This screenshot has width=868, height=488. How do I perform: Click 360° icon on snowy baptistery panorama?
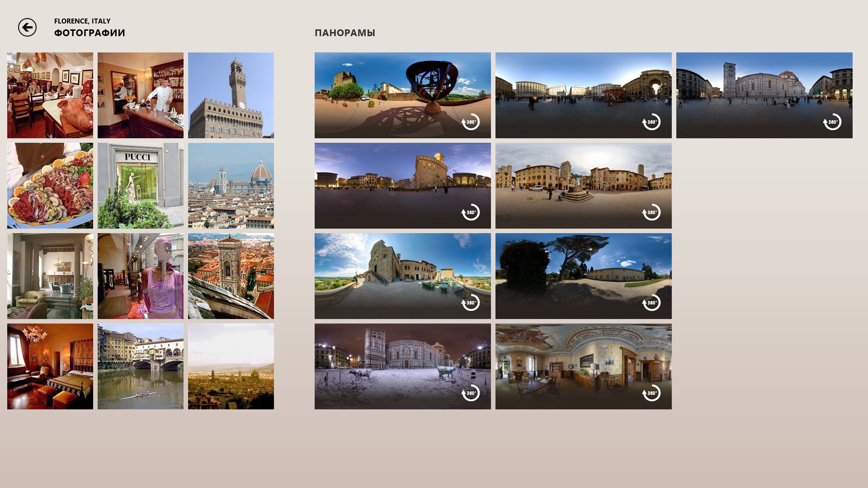point(471,393)
